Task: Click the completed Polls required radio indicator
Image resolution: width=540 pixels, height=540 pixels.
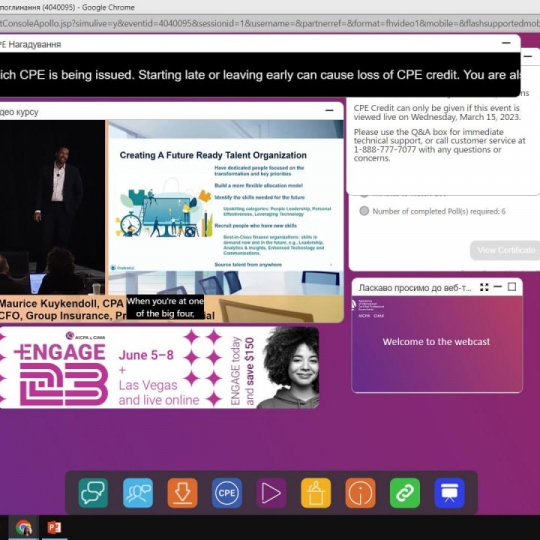Action: click(364, 211)
